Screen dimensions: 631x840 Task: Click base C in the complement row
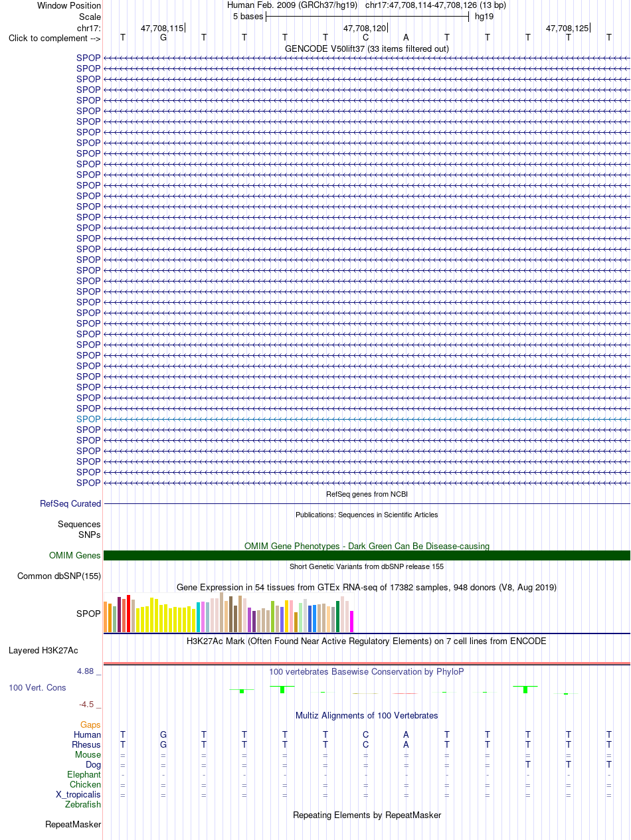coord(366,38)
